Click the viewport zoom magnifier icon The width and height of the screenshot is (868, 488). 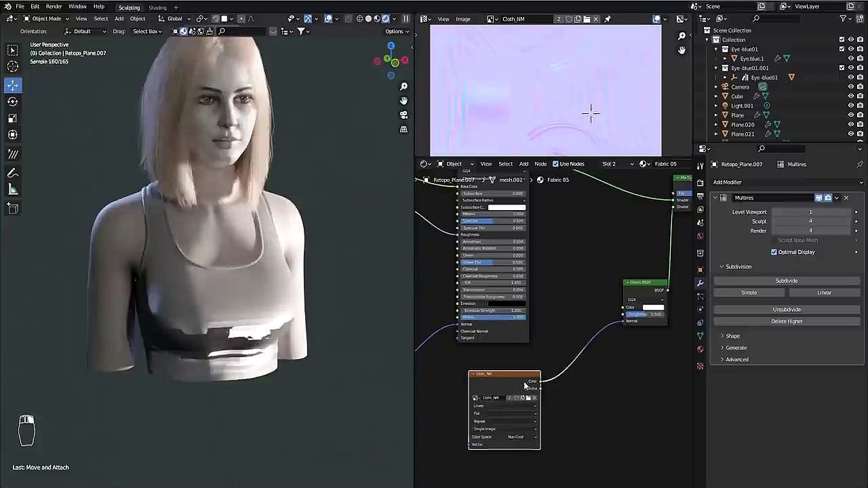pos(403,87)
